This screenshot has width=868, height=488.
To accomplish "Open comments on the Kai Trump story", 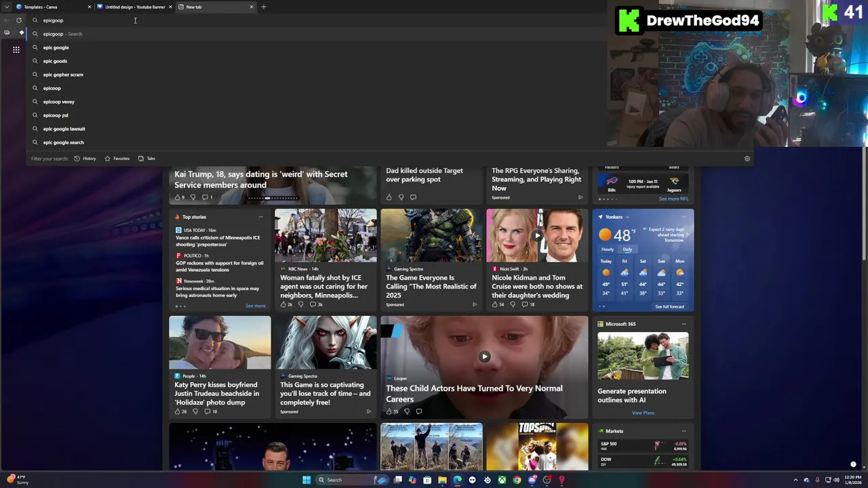I will [208, 197].
